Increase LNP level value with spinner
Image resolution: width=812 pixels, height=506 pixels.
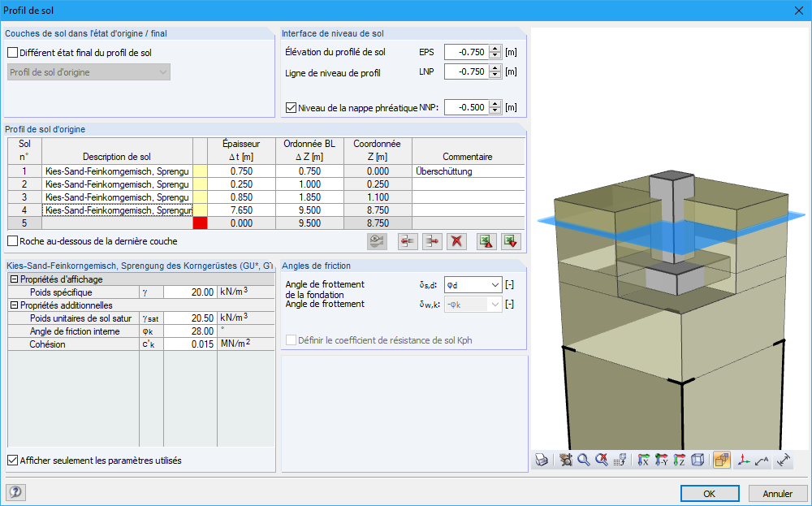click(x=495, y=68)
